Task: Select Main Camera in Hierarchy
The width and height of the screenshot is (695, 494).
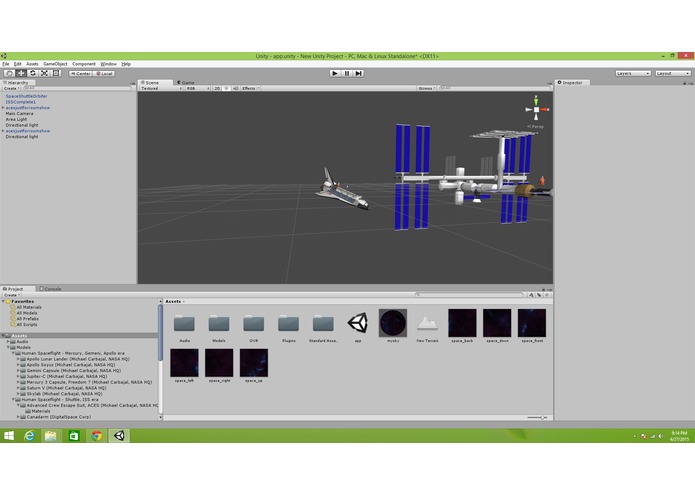Action: (19, 113)
